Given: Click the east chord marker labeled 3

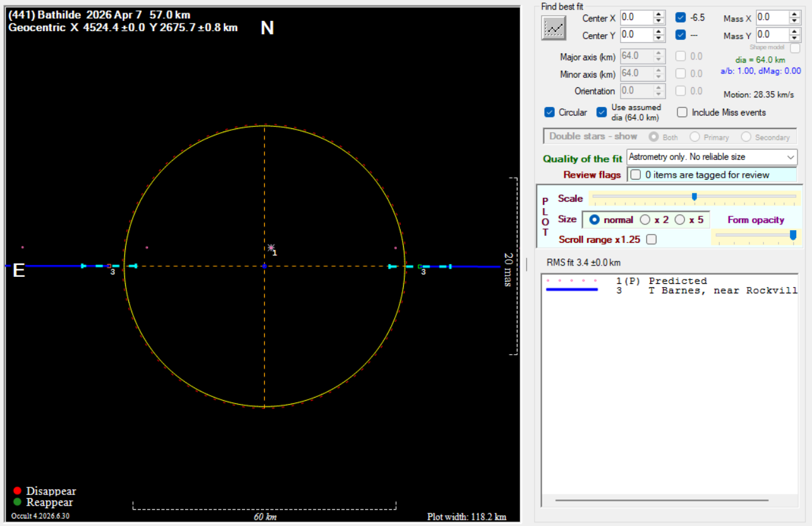Looking at the screenshot, I should click(109, 266).
